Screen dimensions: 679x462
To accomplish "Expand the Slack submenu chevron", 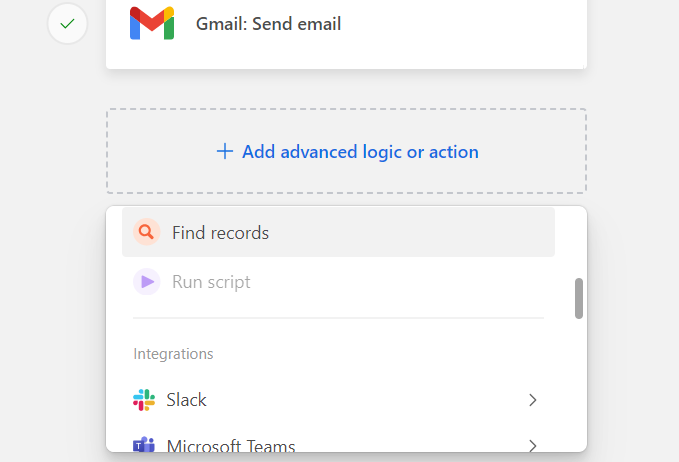I will pos(533,400).
